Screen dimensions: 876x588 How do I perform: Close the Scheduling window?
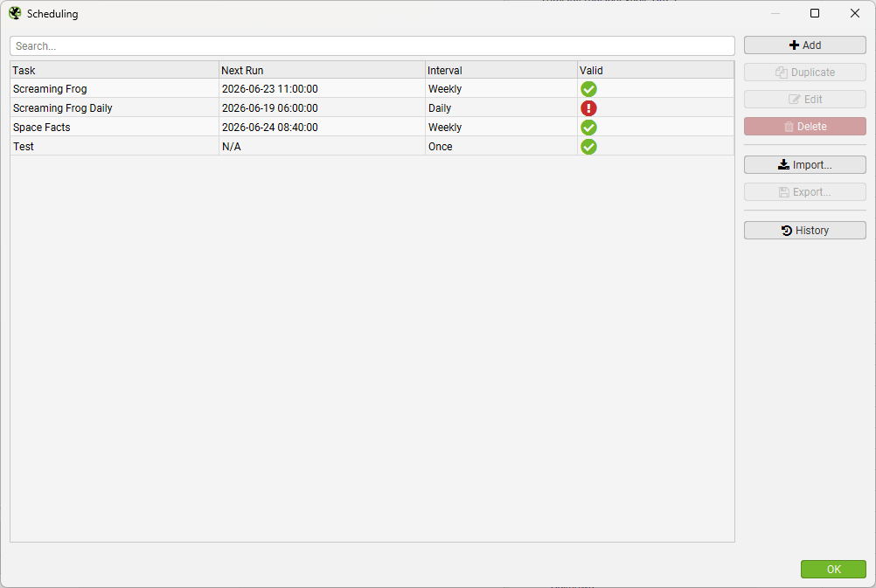855,13
